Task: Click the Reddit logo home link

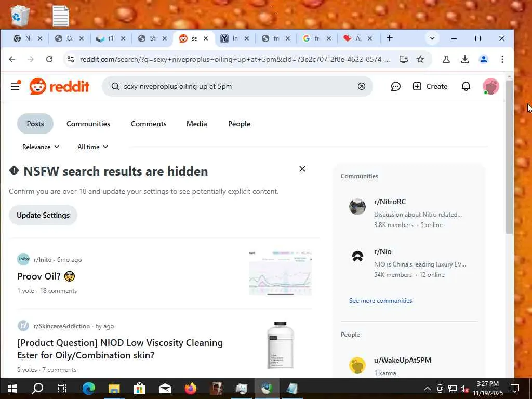Action: tap(59, 87)
